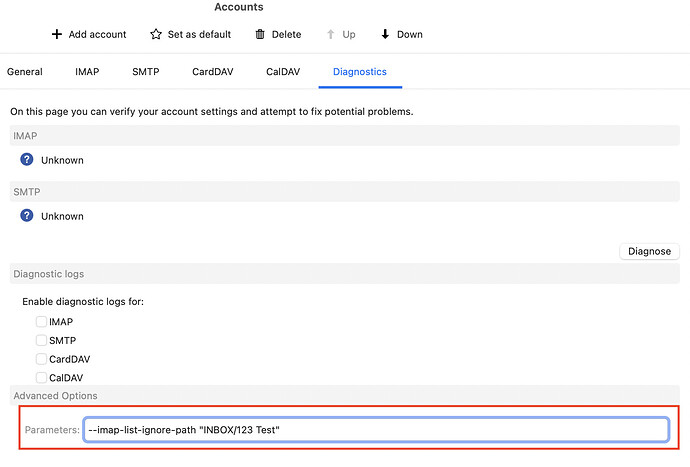The width and height of the screenshot is (690, 467).
Task: Select the Diagnostics tab
Action: coord(360,72)
